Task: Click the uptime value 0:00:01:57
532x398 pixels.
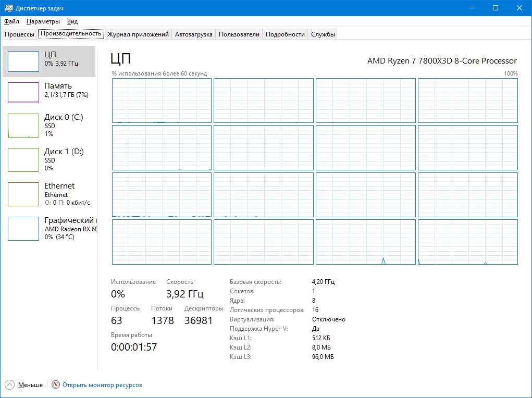Action: [x=134, y=347]
